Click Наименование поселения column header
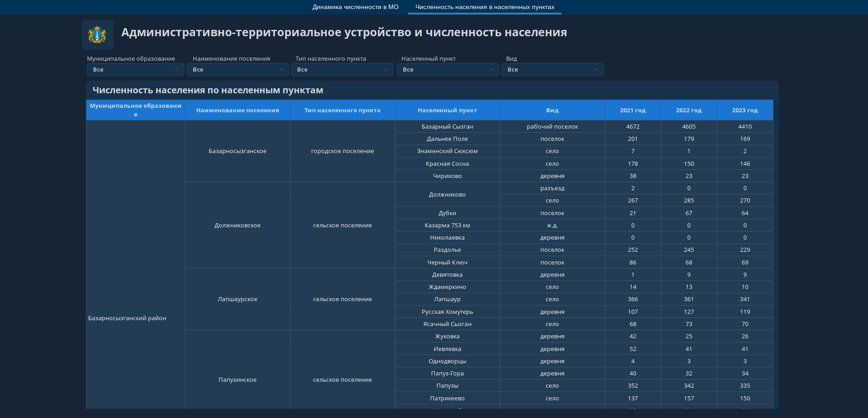This screenshot has height=418, width=868. coord(238,110)
